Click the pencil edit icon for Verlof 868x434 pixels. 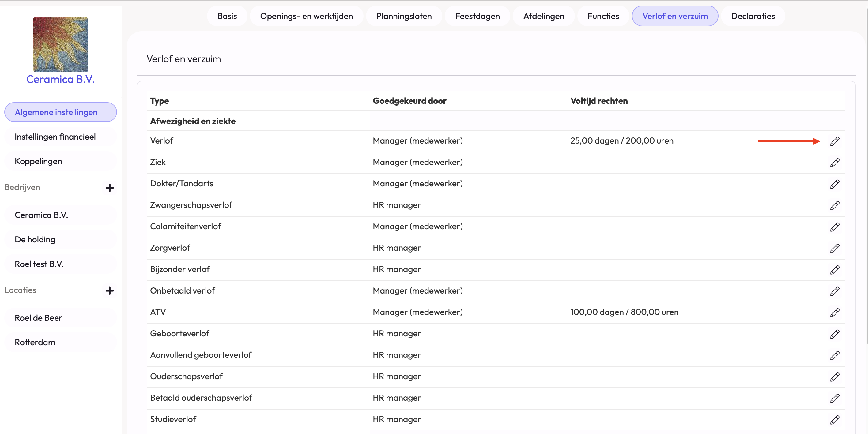[x=834, y=141]
